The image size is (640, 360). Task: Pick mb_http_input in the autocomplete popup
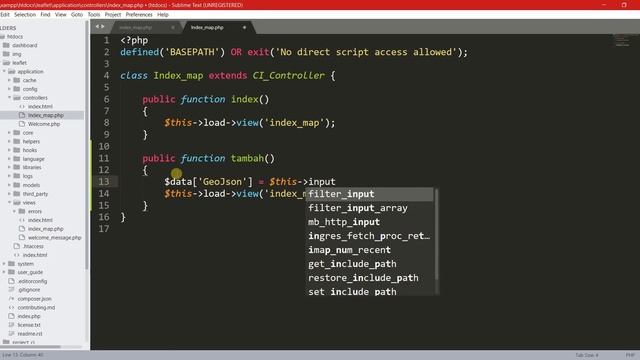click(369, 222)
